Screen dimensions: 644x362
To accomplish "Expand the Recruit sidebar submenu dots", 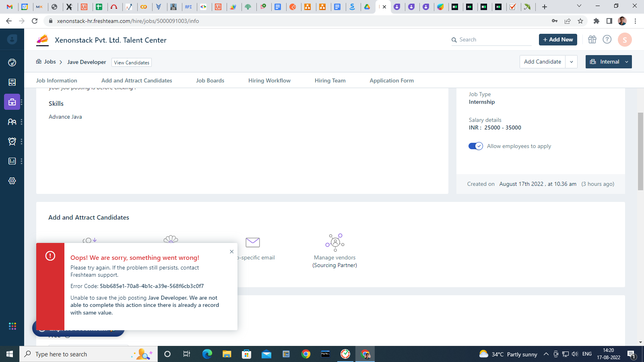I will click(x=21, y=102).
